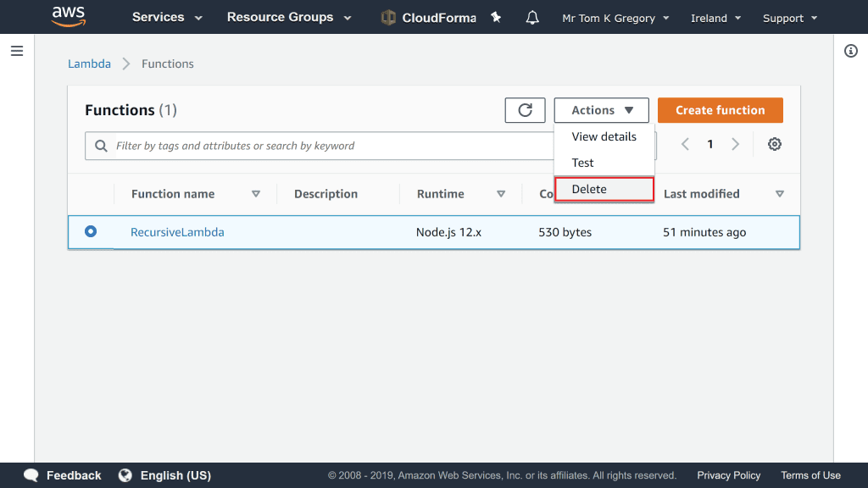Open the English (US) language selector

[165, 475]
